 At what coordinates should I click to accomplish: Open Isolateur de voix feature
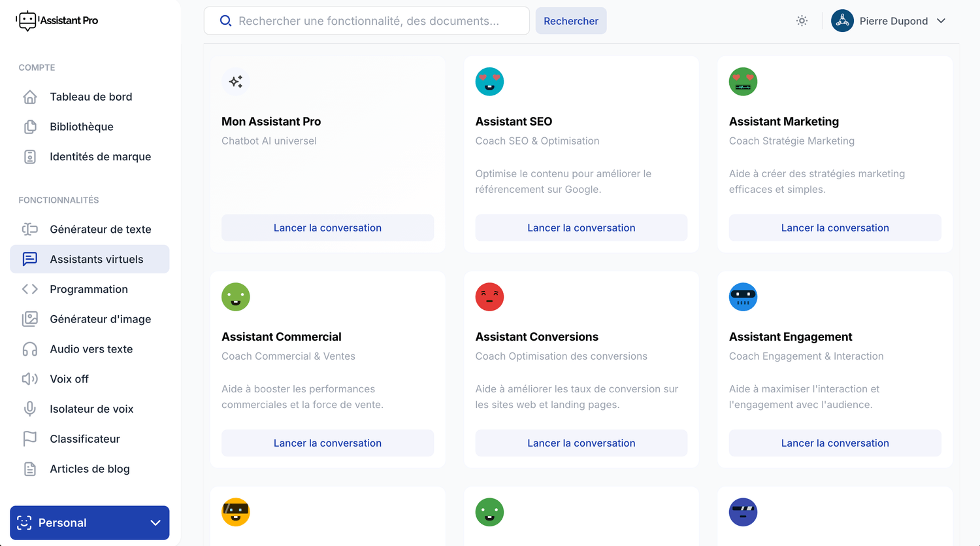click(90, 409)
